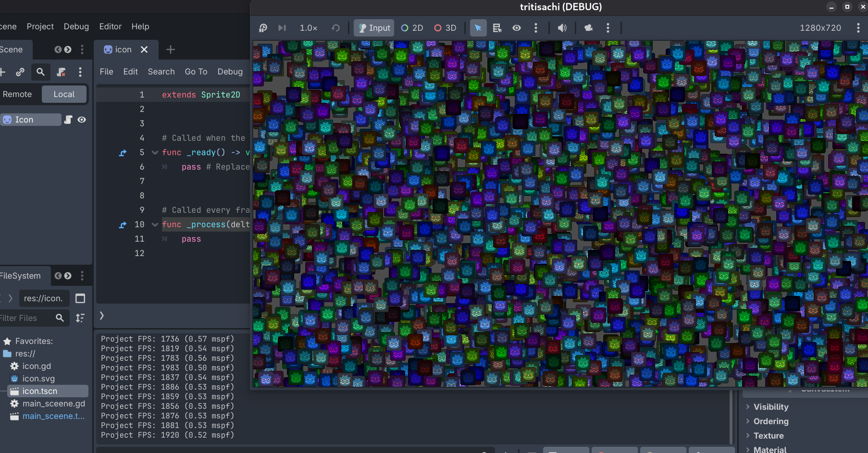Click the override indicator icon on line 10
This screenshot has height=453, width=868.
tap(123, 225)
